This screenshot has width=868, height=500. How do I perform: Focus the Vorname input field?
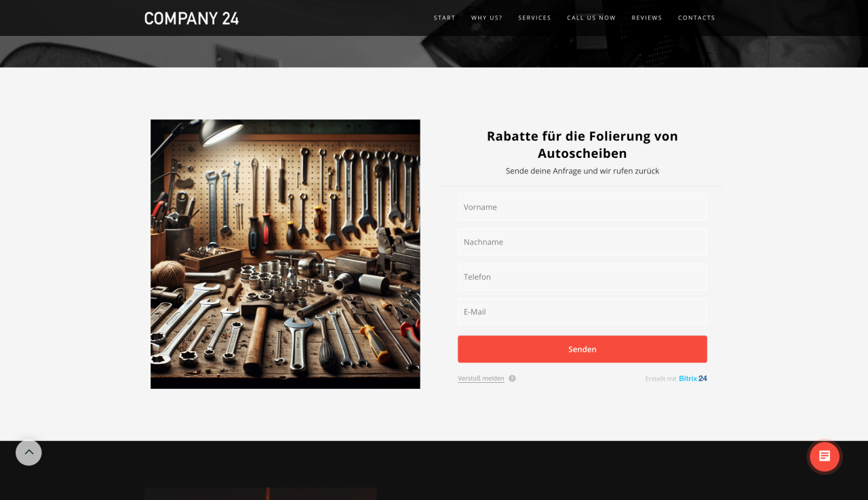coord(583,207)
